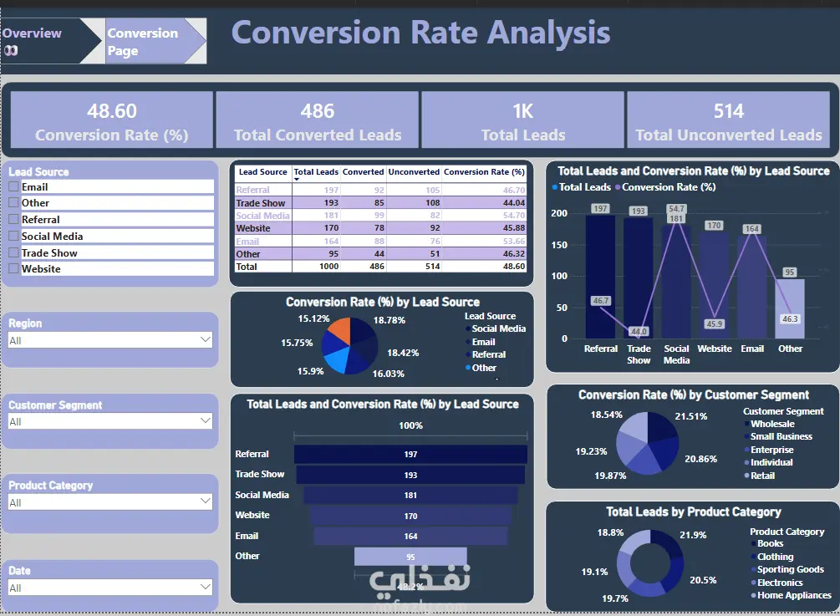Click the 21.9% label on product donut
Viewport: 840px width, 616px height.
coord(693,535)
